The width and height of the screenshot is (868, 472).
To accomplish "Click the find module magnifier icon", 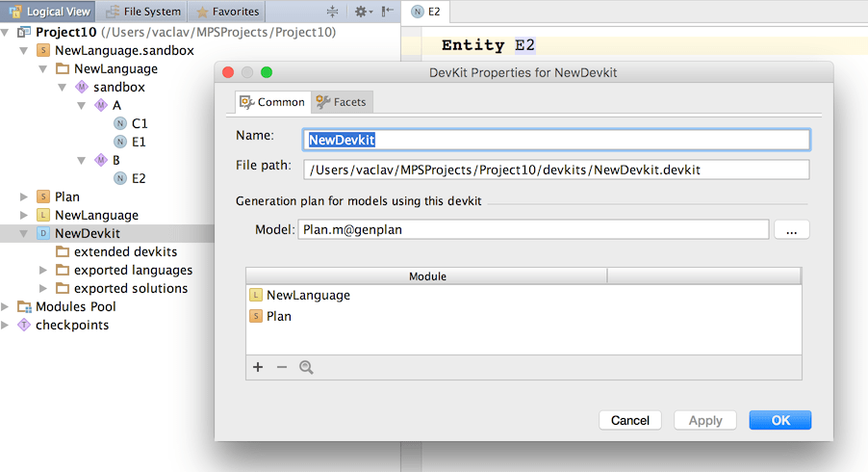I will tap(306, 367).
